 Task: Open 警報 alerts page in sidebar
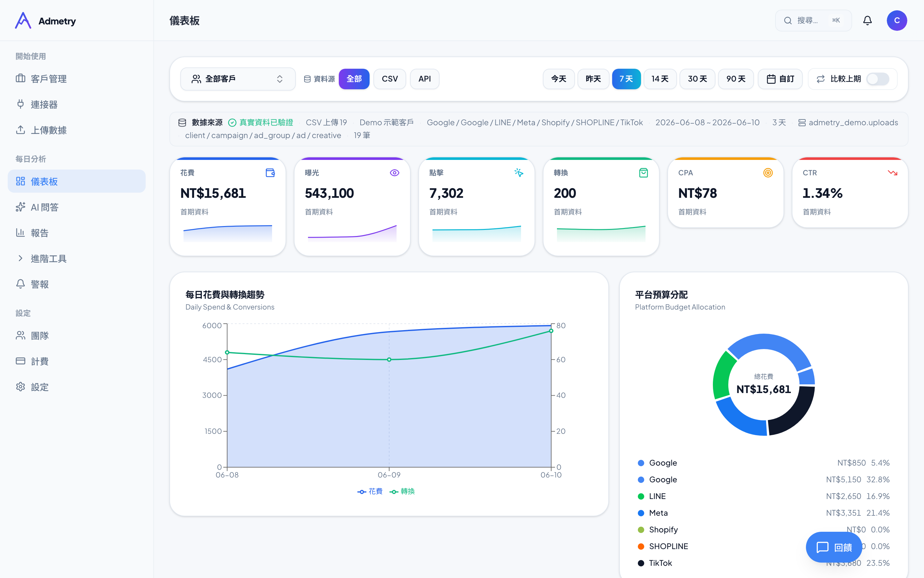[x=76, y=284]
